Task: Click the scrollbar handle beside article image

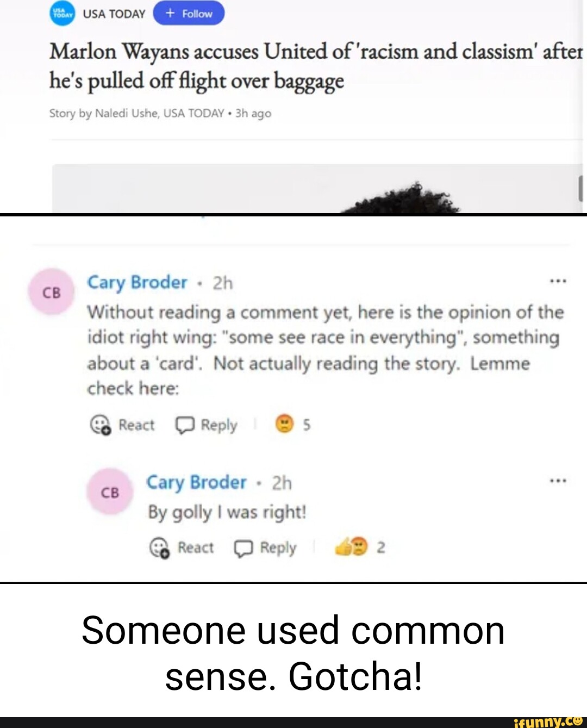Action: (x=580, y=188)
